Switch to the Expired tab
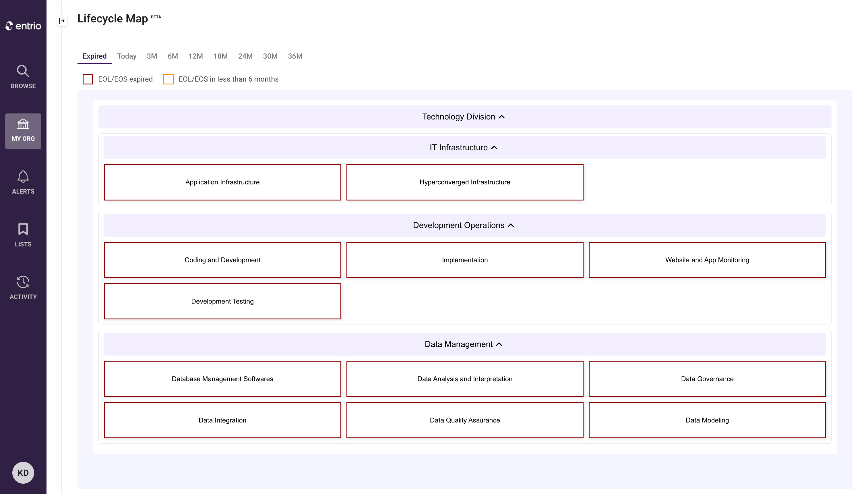This screenshot has height=494, width=868. point(95,56)
